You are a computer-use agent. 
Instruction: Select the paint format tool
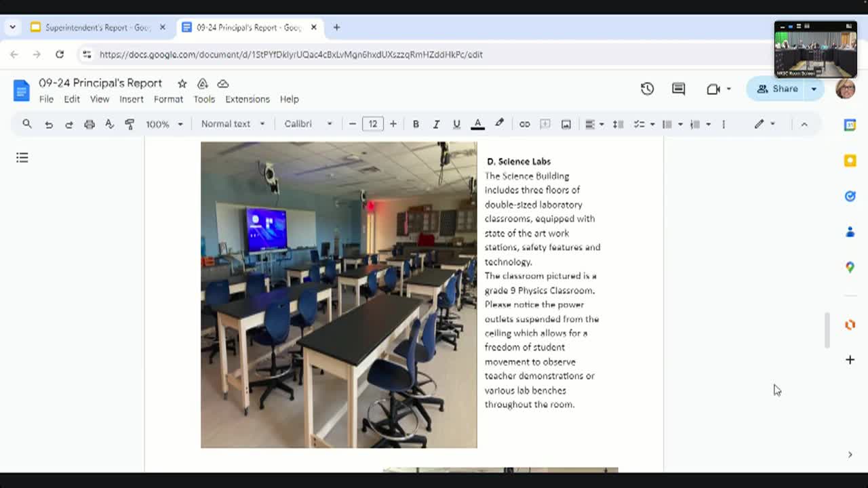(130, 124)
